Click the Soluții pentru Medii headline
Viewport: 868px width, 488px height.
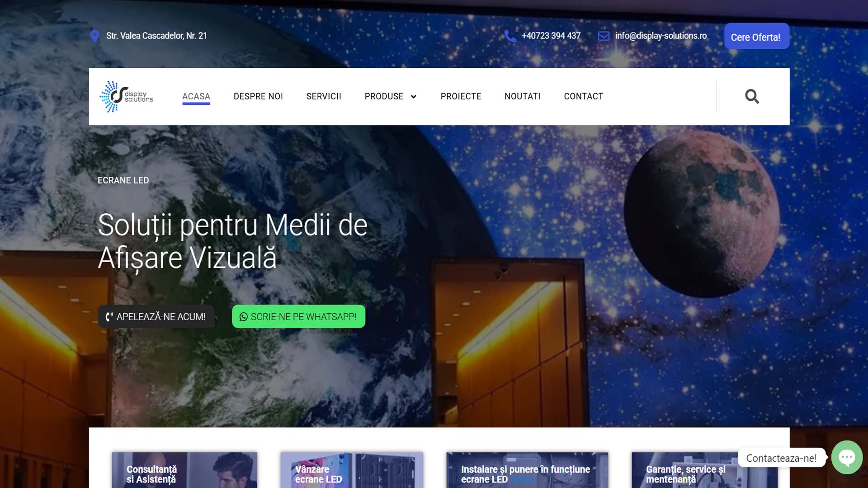232,241
